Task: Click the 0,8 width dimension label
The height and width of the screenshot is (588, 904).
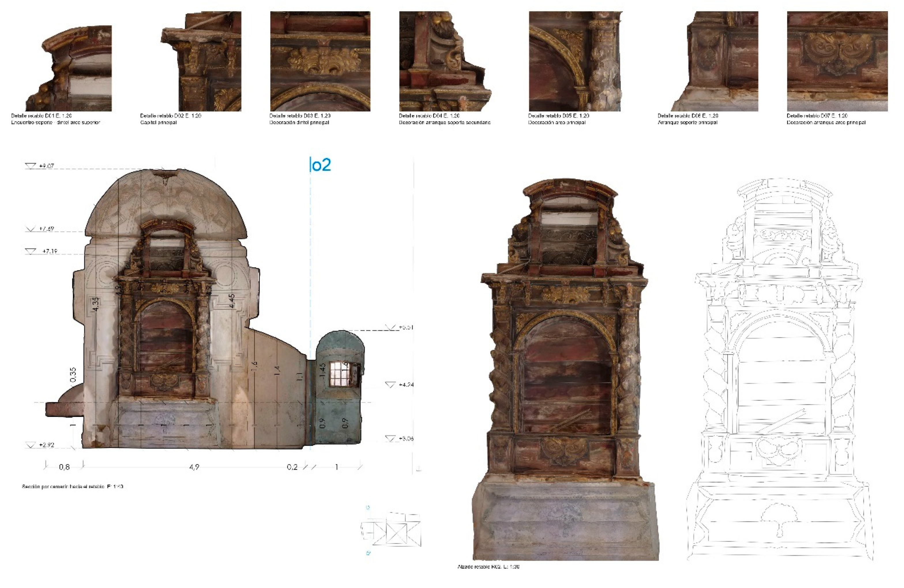Action: [64, 467]
